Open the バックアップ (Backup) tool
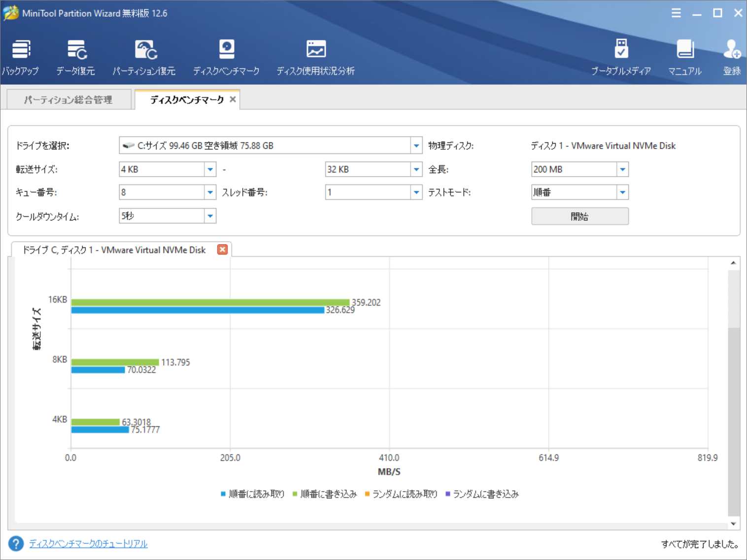The image size is (747, 560). coord(20,55)
